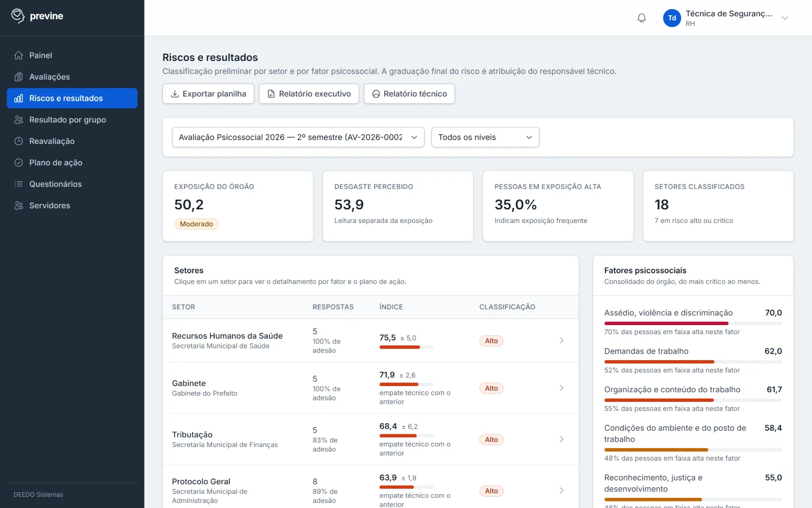Click the printer icon on Relatório técnico
The image size is (812, 508).
tap(376, 94)
